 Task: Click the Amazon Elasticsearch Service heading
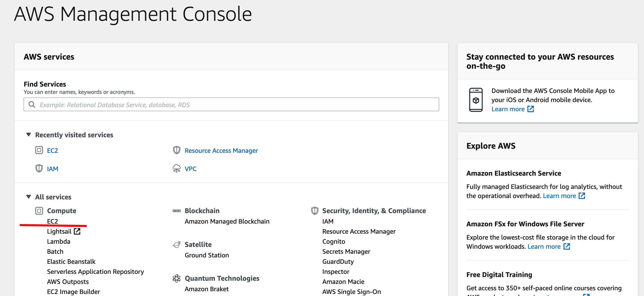click(514, 173)
